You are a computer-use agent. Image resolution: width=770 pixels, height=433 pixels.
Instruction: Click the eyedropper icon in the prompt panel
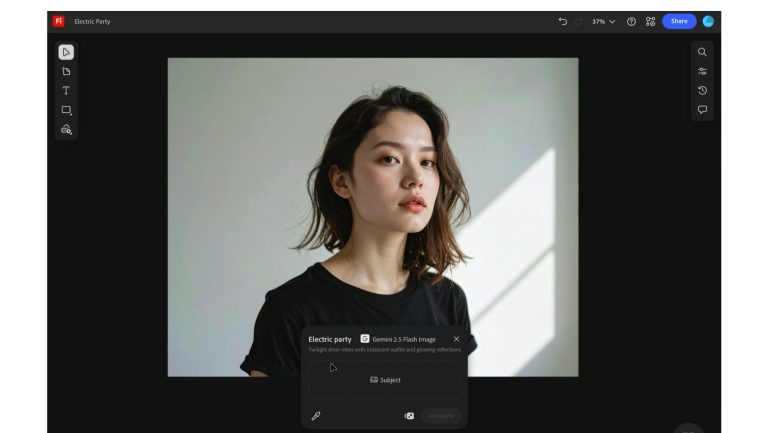click(316, 416)
